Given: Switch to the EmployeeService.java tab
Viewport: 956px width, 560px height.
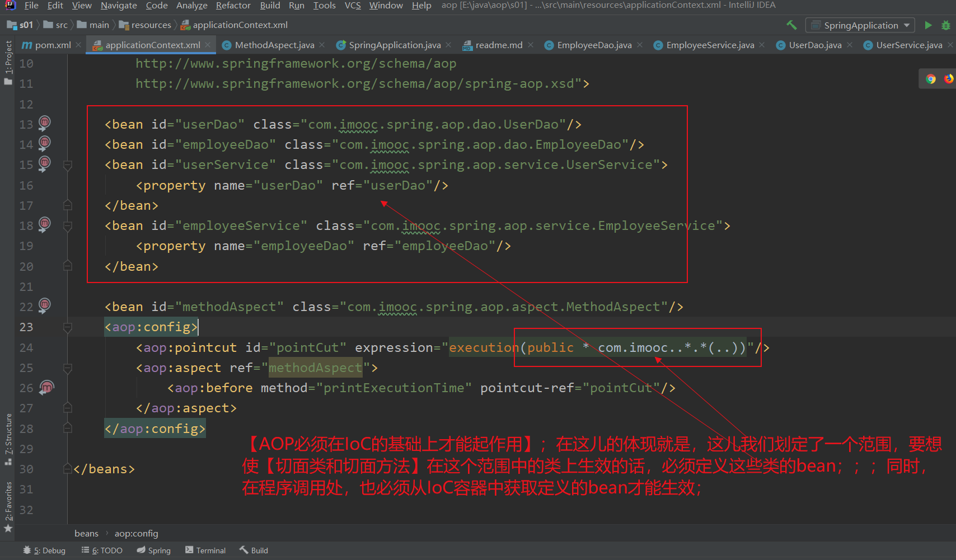Looking at the screenshot, I should coord(708,45).
